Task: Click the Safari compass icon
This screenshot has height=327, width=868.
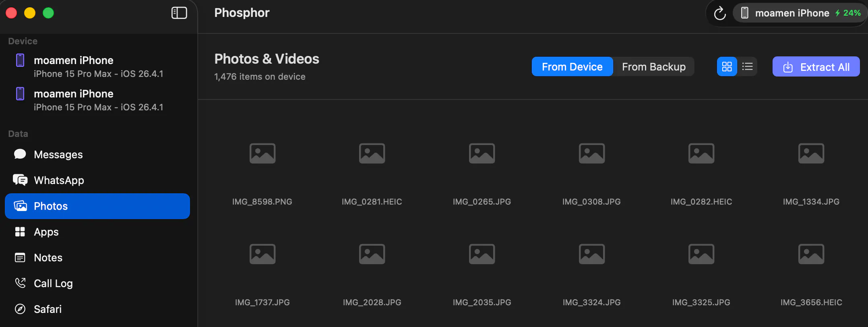Action: tap(20, 309)
